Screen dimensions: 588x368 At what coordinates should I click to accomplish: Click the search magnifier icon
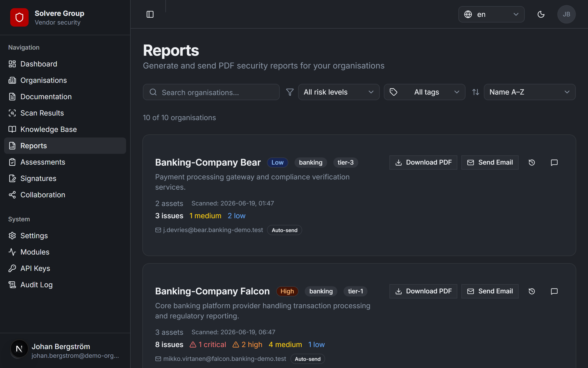153,92
